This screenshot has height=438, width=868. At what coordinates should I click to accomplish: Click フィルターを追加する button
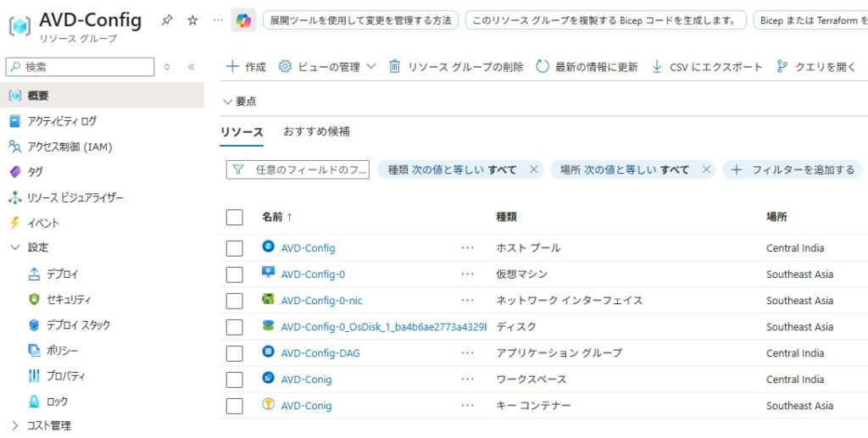(793, 169)
